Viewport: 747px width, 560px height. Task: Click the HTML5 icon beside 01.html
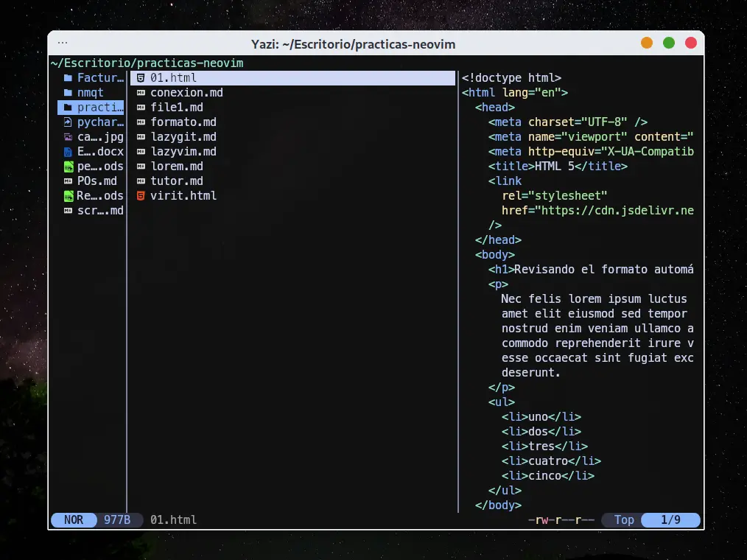pos(141,78)
